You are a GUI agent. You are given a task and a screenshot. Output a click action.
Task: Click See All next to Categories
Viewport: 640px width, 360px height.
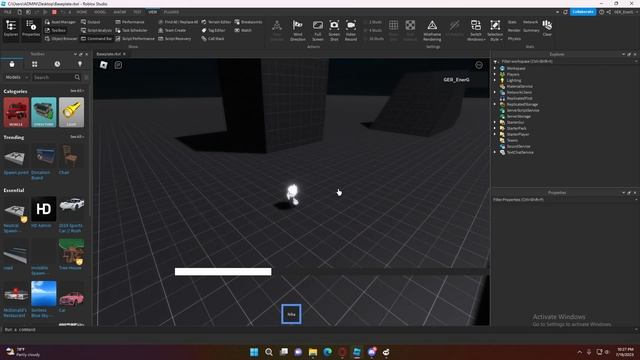click(77, 91)
